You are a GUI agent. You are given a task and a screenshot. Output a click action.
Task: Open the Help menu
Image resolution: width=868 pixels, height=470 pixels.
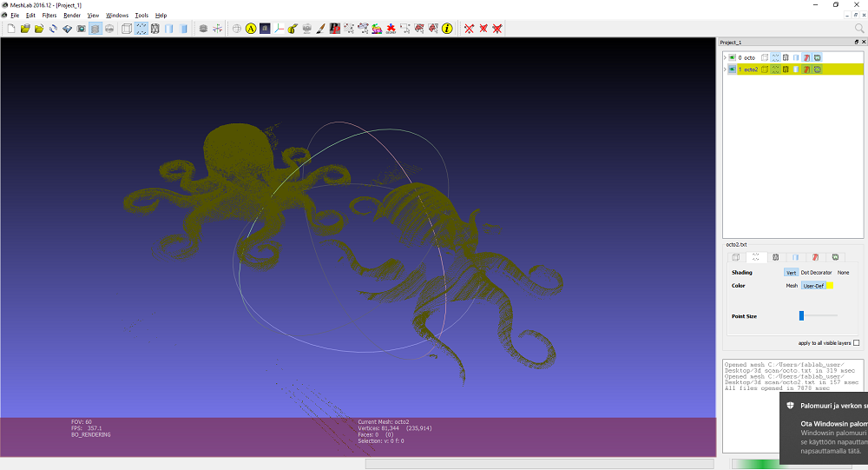pyautogui.click(x=161, y=16)
